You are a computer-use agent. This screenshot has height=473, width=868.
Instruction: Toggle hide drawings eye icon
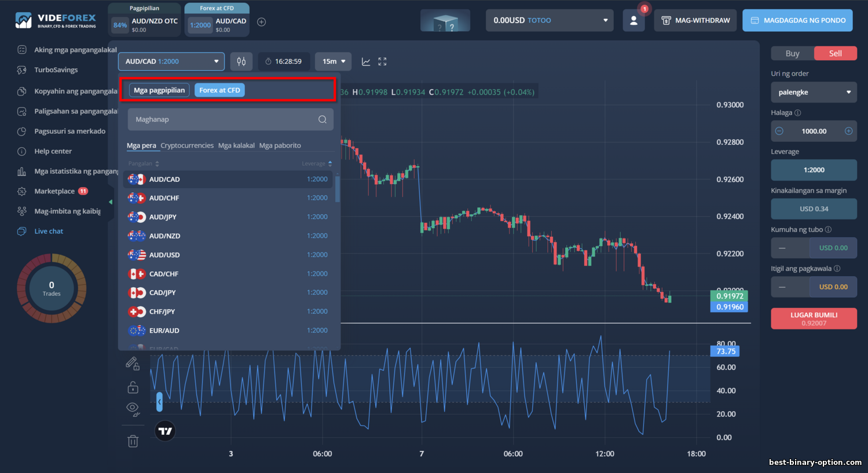coord(133,409)
